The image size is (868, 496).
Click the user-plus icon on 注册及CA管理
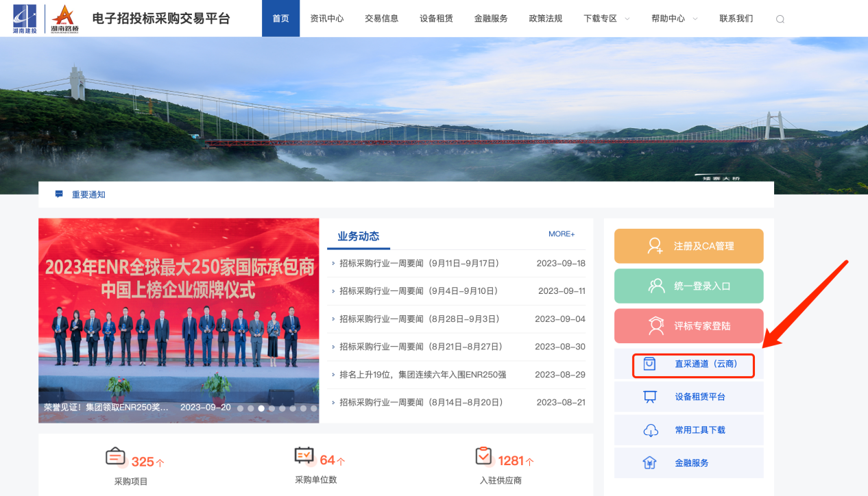pyautogui.click(x=655, y=246)
